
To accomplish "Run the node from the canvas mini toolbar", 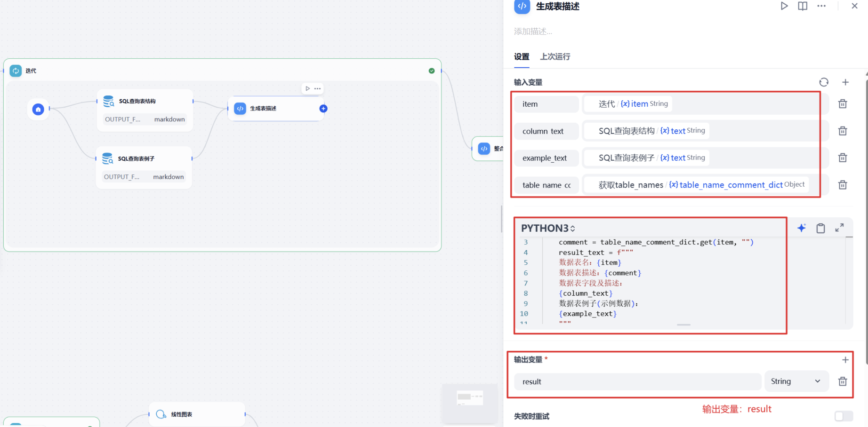I will point(307,88).
